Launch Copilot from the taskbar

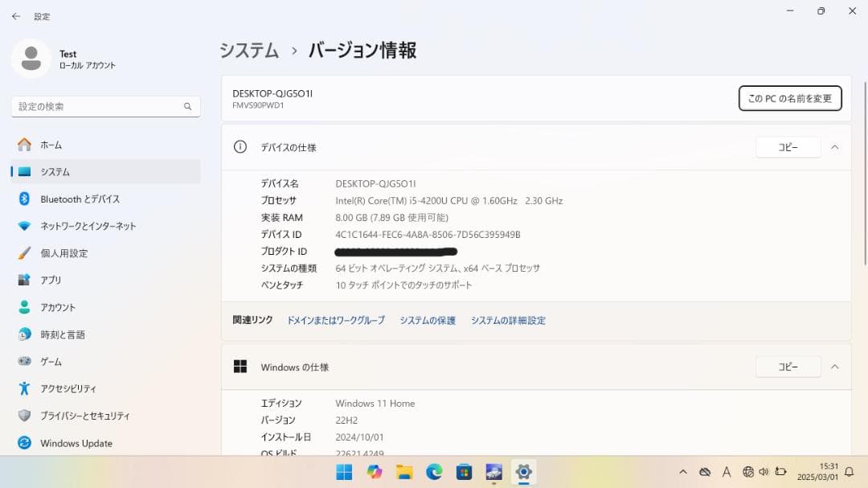coord(375,472)
